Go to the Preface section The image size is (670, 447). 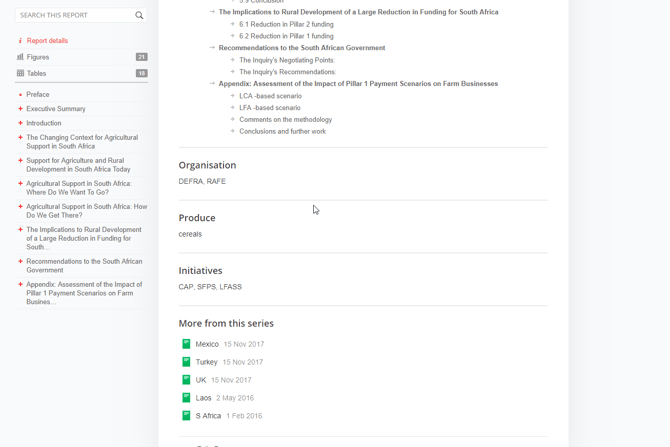click(38, 94)
